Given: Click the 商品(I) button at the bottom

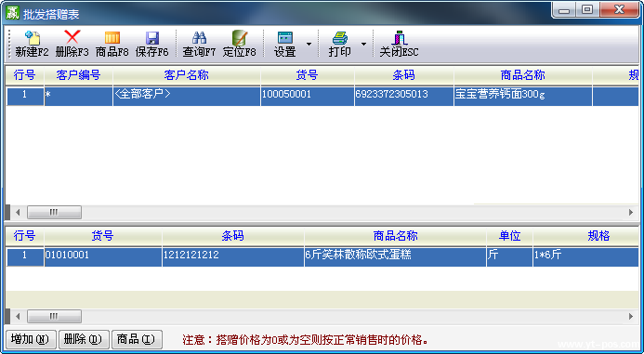Looking at the screenshot, I should tap(137, 339).
